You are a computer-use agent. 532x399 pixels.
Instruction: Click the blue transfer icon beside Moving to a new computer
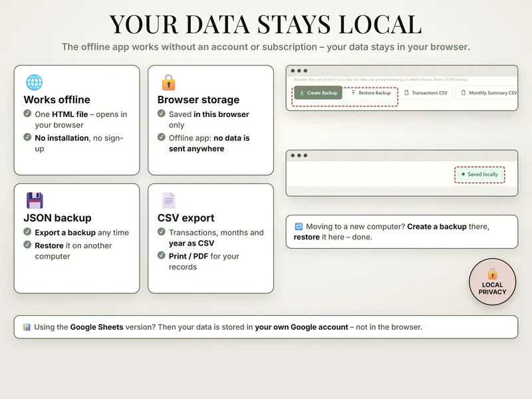point(299,226)
